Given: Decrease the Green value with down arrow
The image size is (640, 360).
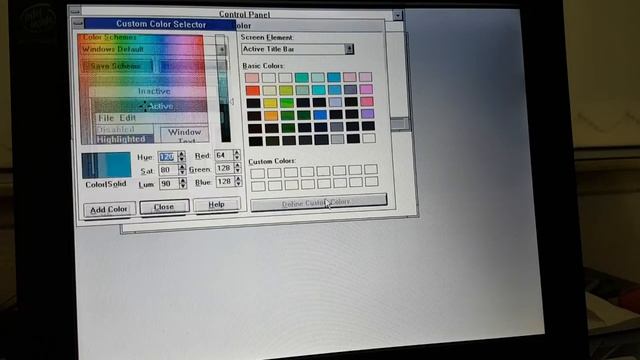Looking at the screenshot, I should click(237, 171).
